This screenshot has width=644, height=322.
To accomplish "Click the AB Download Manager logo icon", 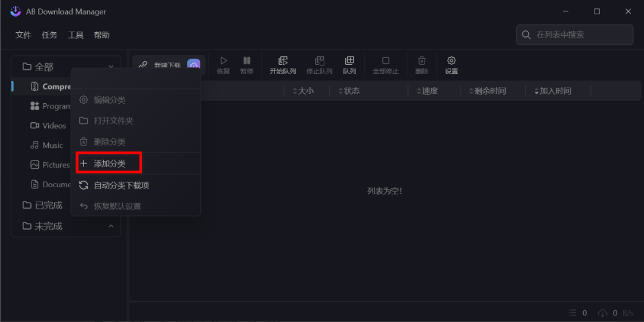I will point(16,11).
